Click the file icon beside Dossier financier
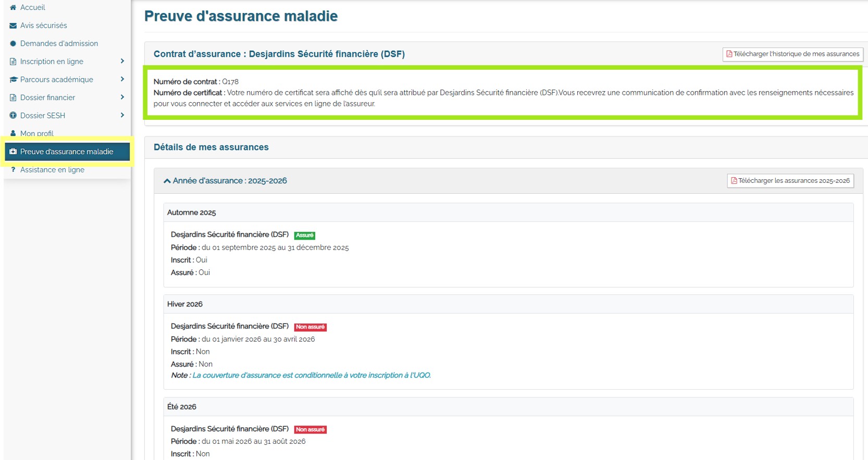 click(x=13, y=97)
